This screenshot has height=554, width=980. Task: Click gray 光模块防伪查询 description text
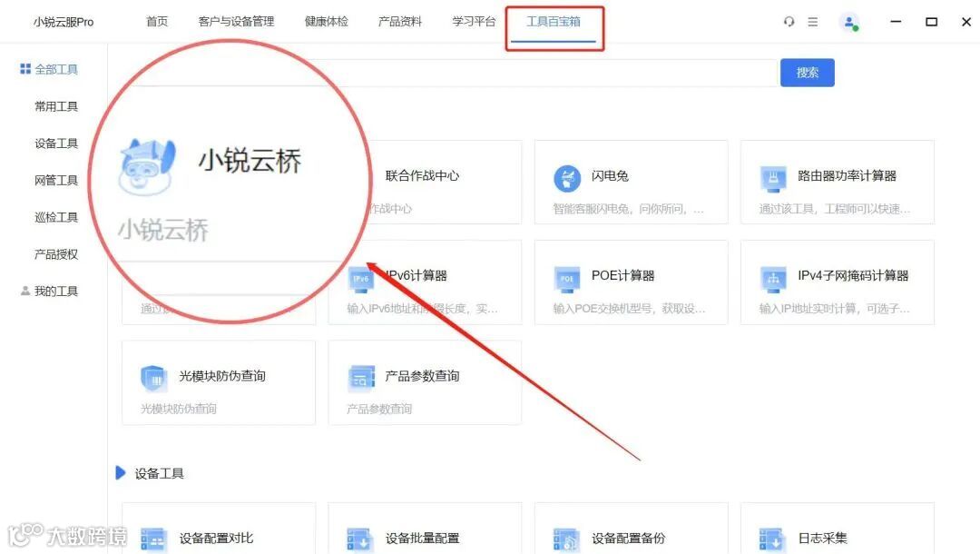pyautogui.click(x=179, y=409)
